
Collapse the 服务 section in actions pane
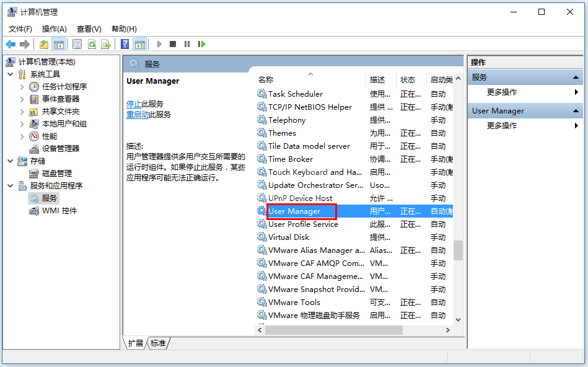click(x=576, y=77)
